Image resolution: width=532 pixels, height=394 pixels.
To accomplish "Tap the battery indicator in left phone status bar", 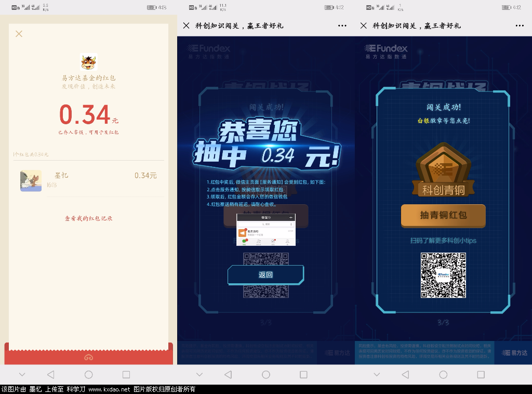I will point(152,7).
